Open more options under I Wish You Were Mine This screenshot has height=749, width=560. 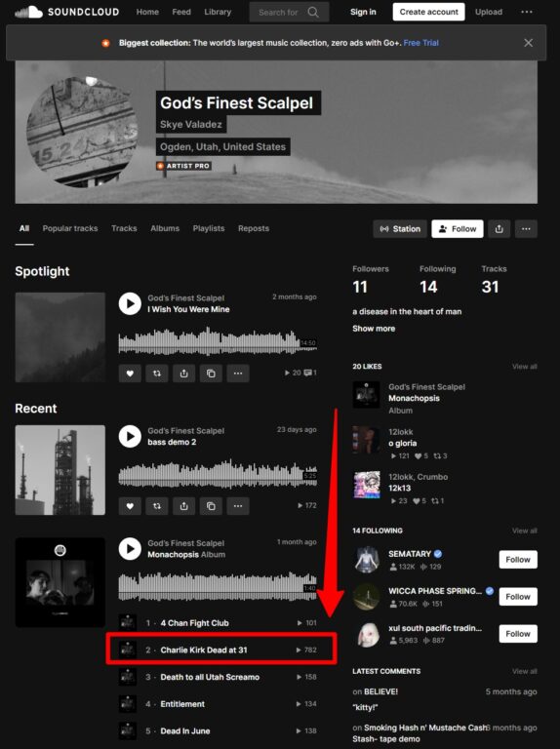pyautogui.click(x=238, y=374)
